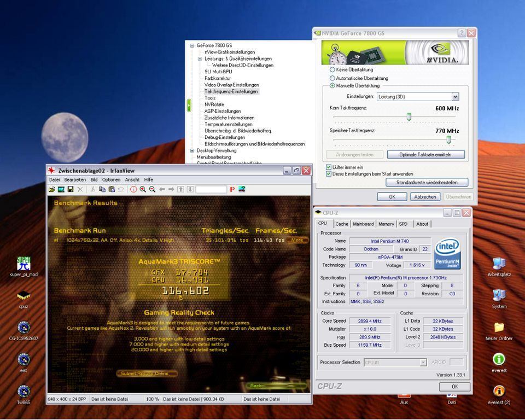Switch to the About tab in CPU-Z
The image size is (525, 420).
click(422, 224)
